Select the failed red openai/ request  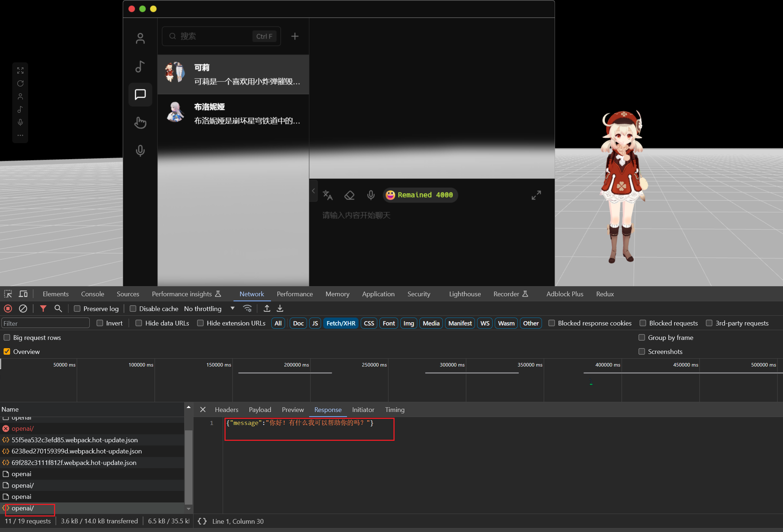point(92,429)
